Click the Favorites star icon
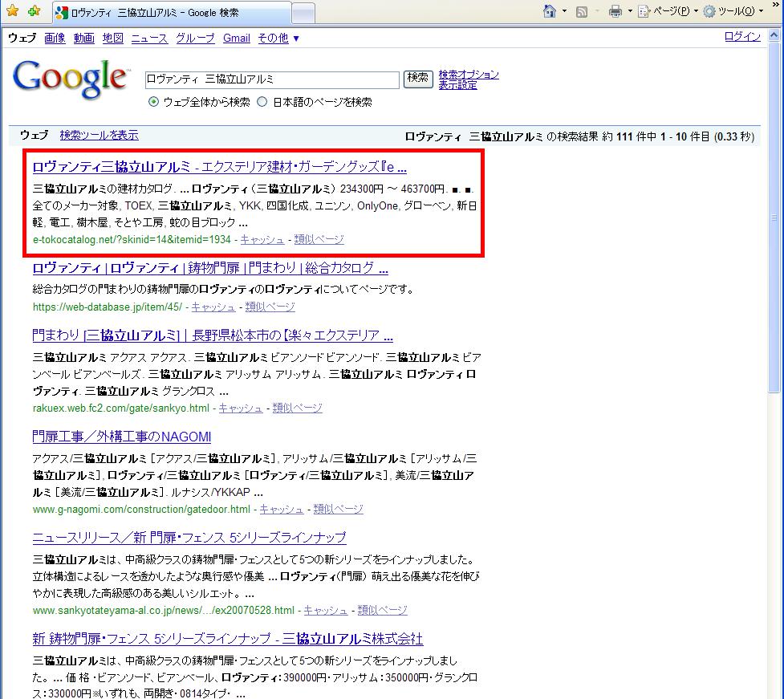The image size is (784, 699). tap(12, 11)
